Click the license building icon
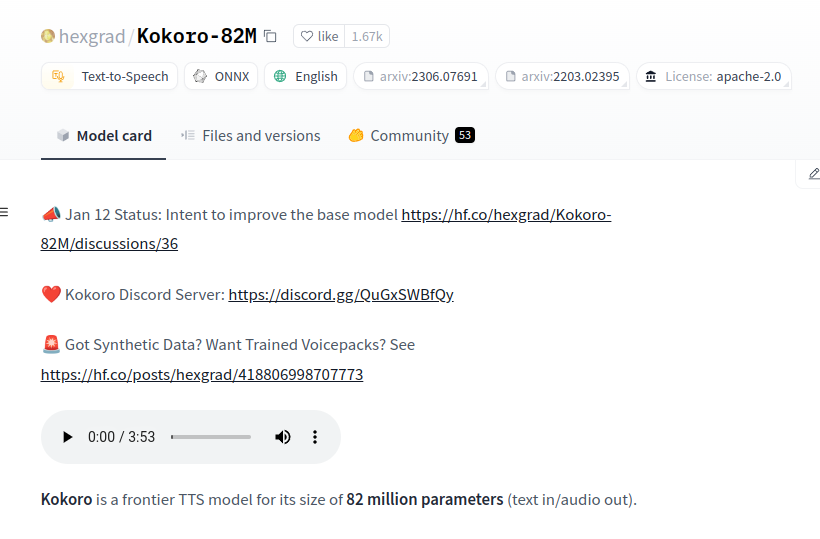The height and width of the screenshot is (539, 820). coord(651,76)
